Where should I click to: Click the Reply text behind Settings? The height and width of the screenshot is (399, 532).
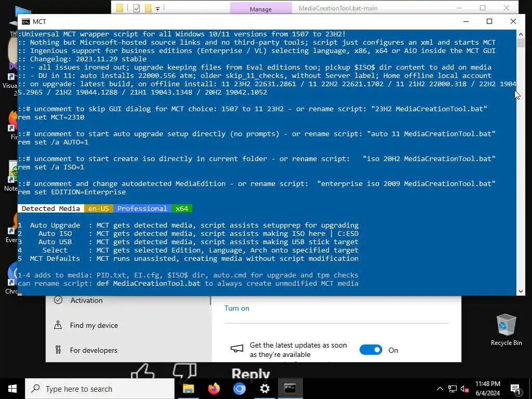(251, 373)
